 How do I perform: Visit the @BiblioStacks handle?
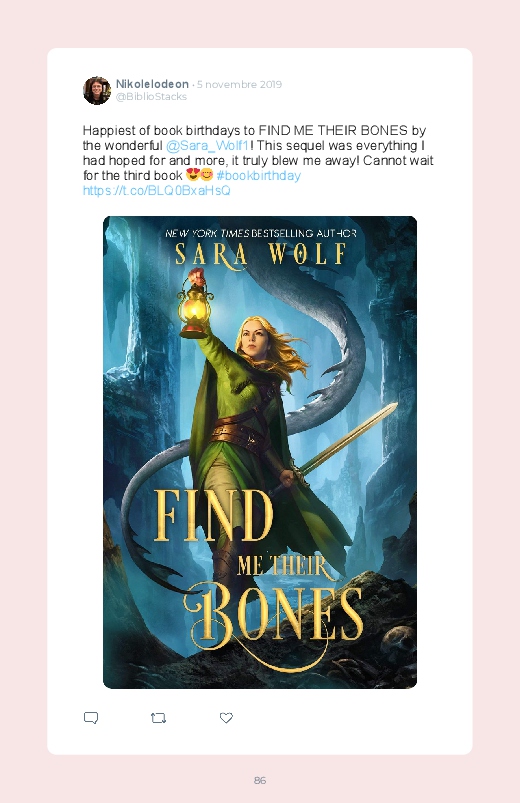(151, 97)
